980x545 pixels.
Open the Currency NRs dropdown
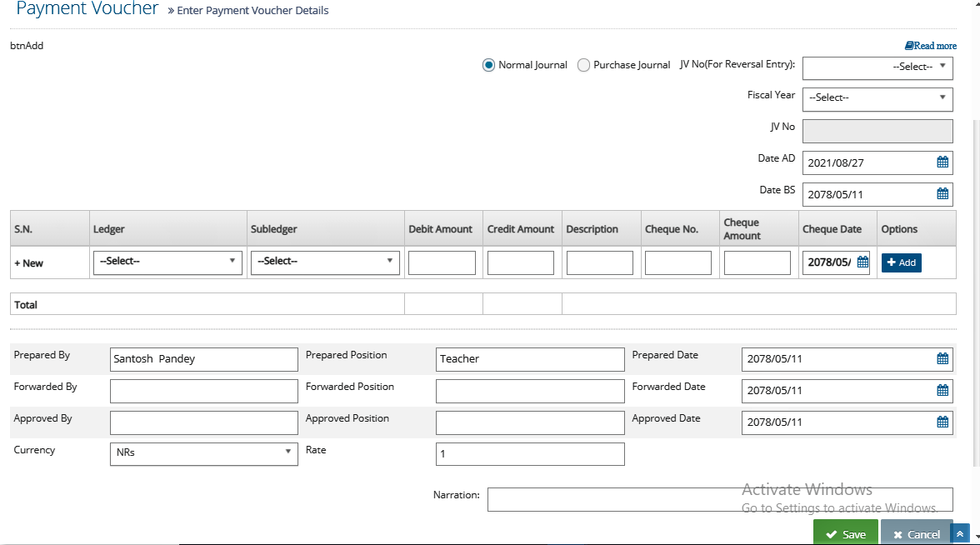pyautogui.click(x=203, y=453)
